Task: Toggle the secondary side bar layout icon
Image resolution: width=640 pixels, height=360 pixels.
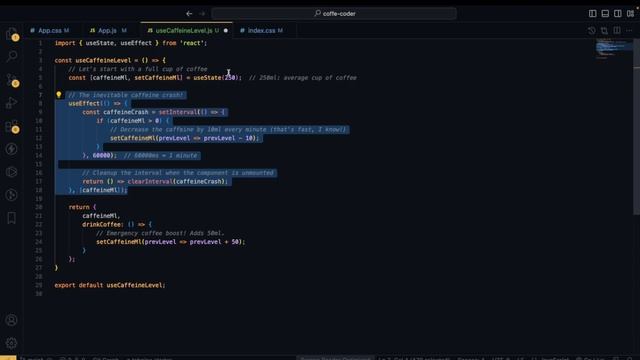Action: click(x=618, y=13)
